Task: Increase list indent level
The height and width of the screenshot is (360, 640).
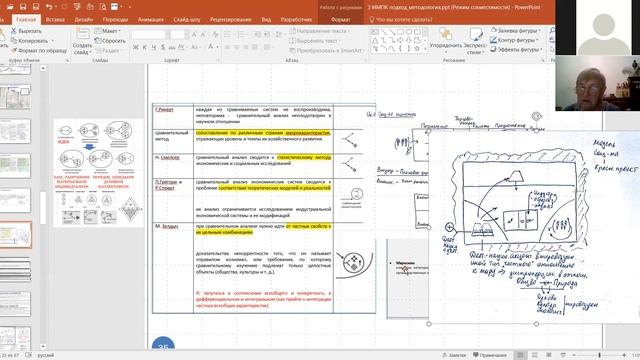Action: point(268,35)
